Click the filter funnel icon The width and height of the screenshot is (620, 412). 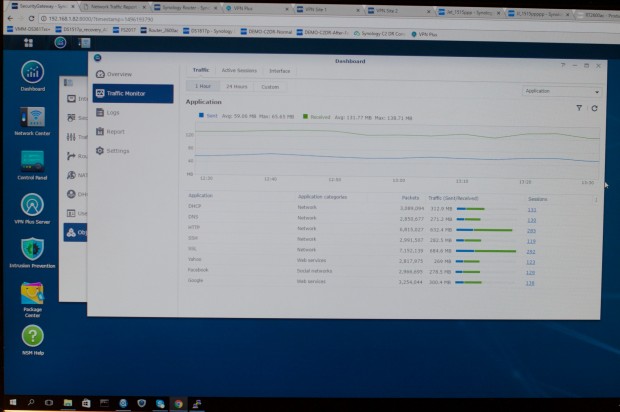579,108
